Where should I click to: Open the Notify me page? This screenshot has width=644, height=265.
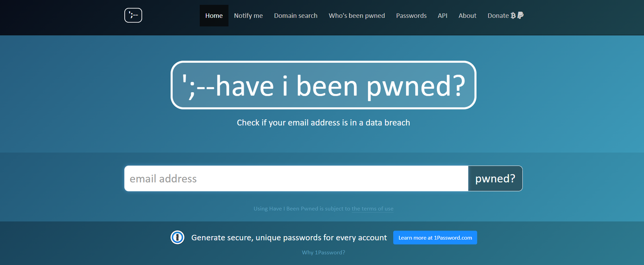tap(248, 16)
